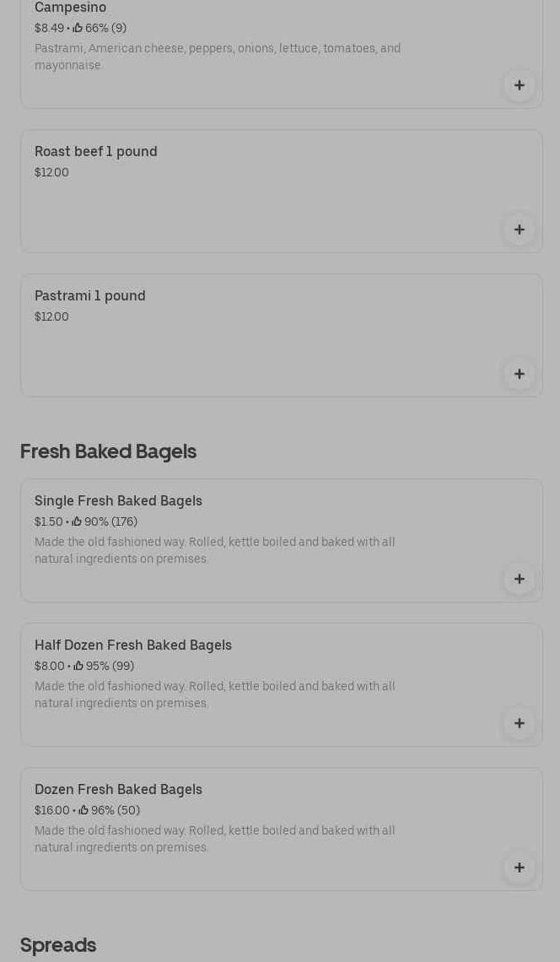560x962 pixels.
Task: Click the Spreads section heading
Action: (58, 945)
